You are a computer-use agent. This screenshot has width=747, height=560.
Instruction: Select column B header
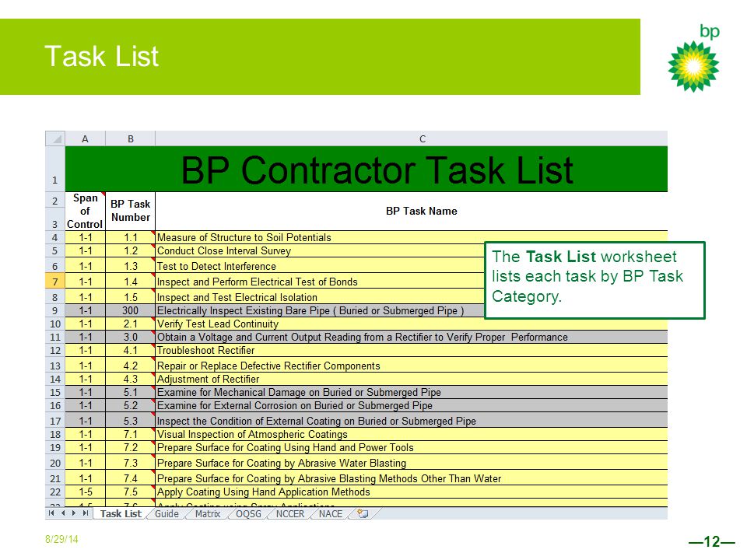pos(130,138)
